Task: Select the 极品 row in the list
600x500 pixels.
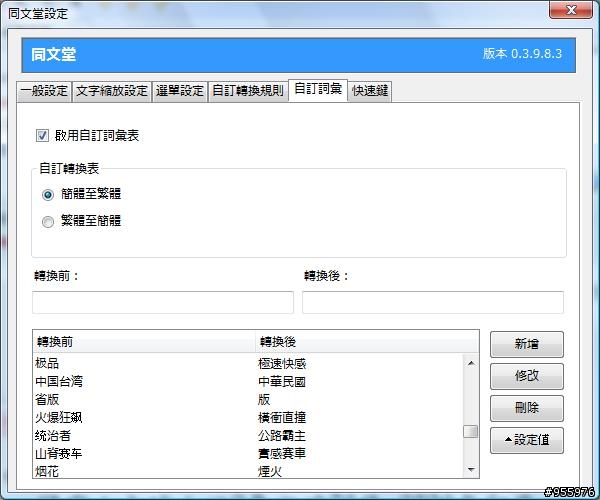Action: (249, 363)
